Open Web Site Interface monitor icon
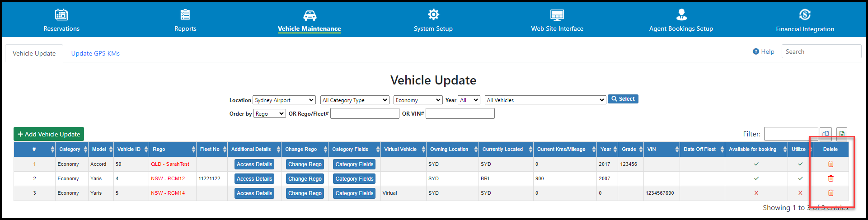 tap(557, 15)
